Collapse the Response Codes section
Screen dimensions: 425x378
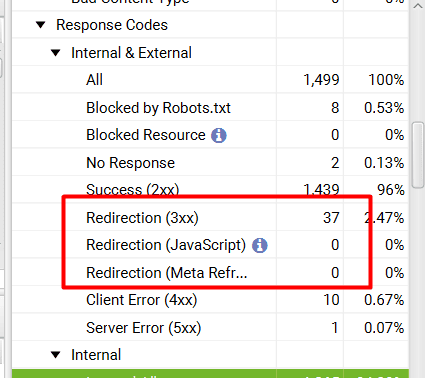click(x=41, y=25)
